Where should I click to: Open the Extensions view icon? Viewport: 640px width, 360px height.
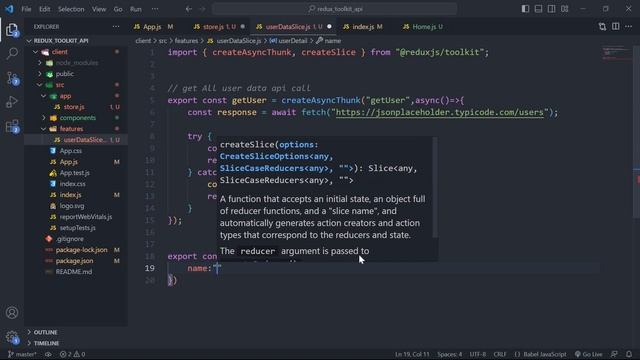(x=12, y=126)
